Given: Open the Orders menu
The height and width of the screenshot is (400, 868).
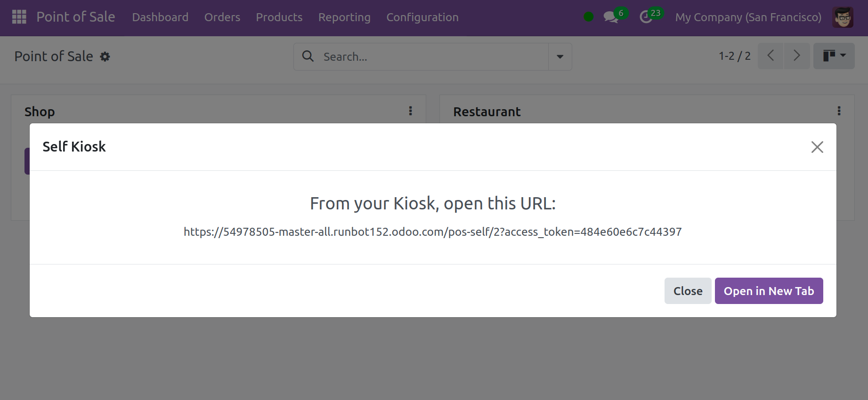Looking at the screenshot, I should [222, 17].
